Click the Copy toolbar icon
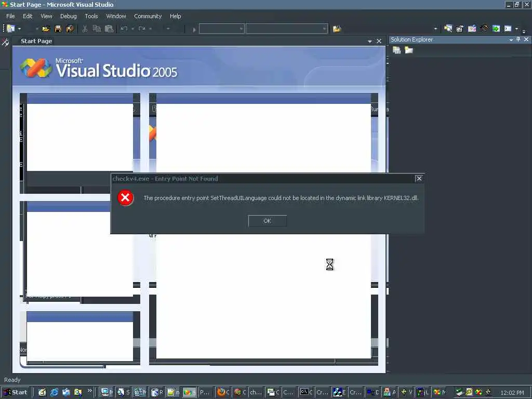The height and width of the screenshot is (399, 532). click(x=97, y=29)
